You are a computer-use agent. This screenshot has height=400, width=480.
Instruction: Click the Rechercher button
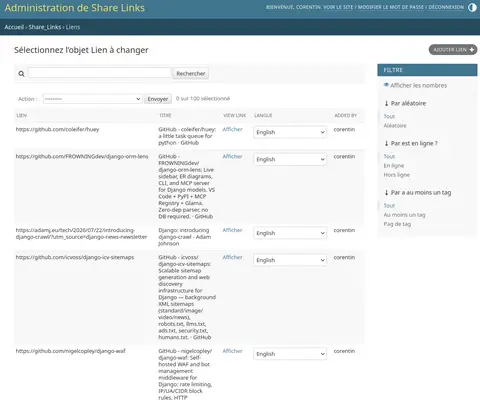point(191,73)
